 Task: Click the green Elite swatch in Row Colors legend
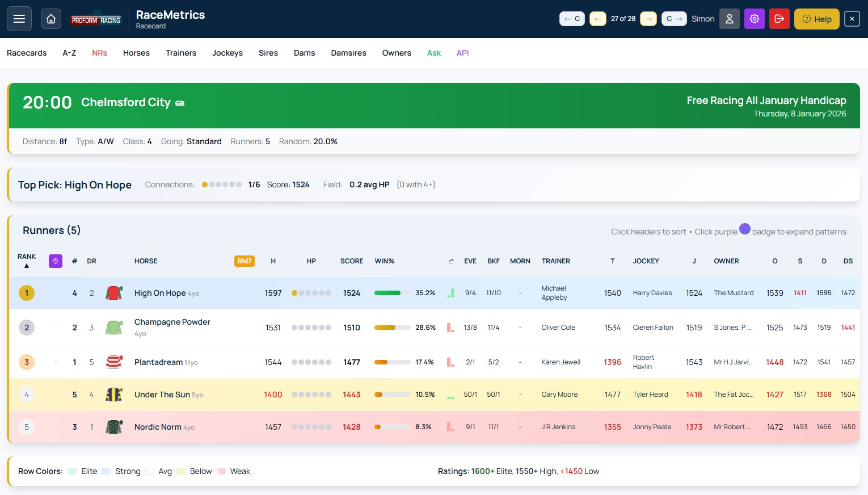click(72, 471)
